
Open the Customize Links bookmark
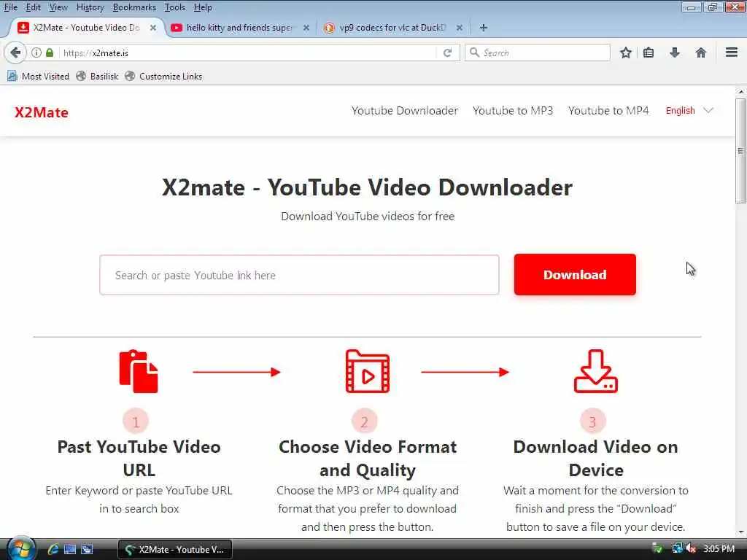pos(163,76)
